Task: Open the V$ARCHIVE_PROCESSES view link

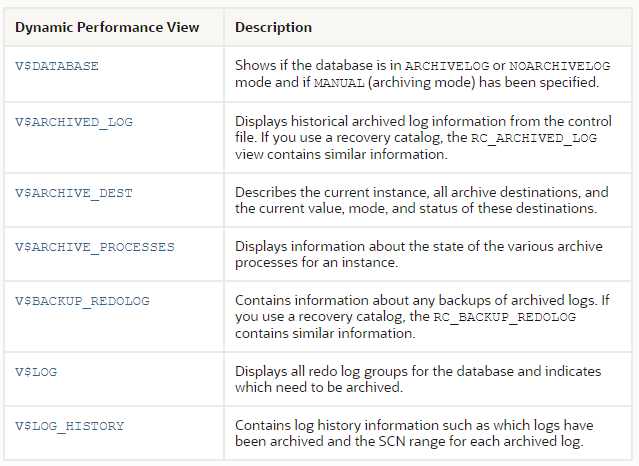Action: (95, 247)
